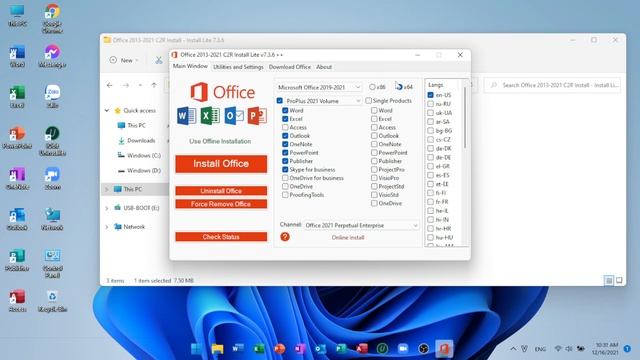
Task: Check the ru-RU language checkbox
Action: (x=431, y=104)
